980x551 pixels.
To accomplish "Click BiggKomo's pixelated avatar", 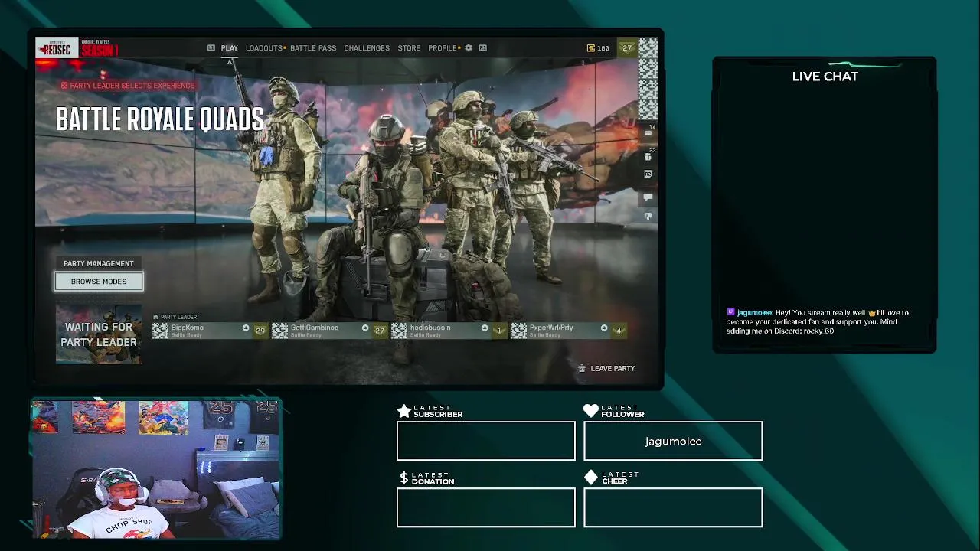I will point(160,331).
